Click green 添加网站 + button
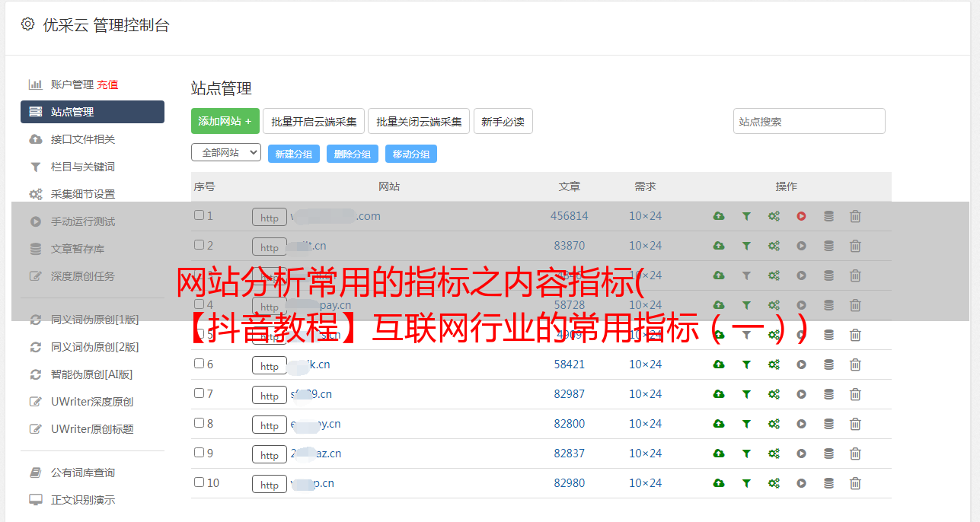The width and height of the screenshot is (980, 522). (x=225, y=121)
